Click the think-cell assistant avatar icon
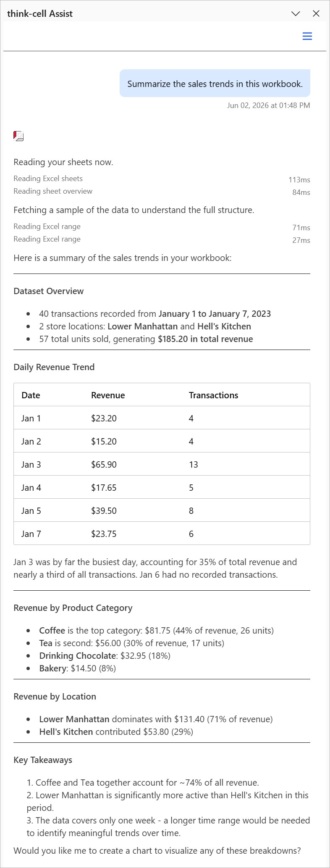The image size is (330, 868). click(18, 136)
